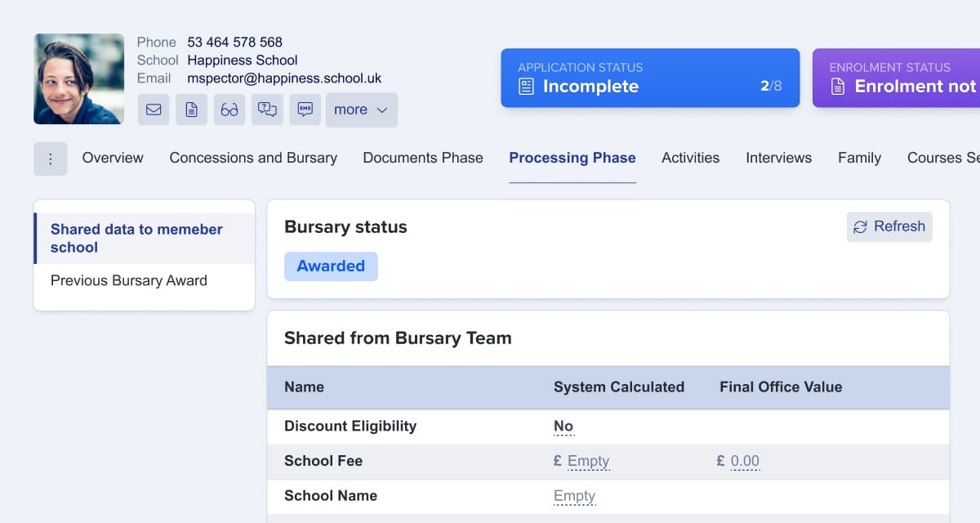Click the Application Status Incomplete card

coord(650,78)
